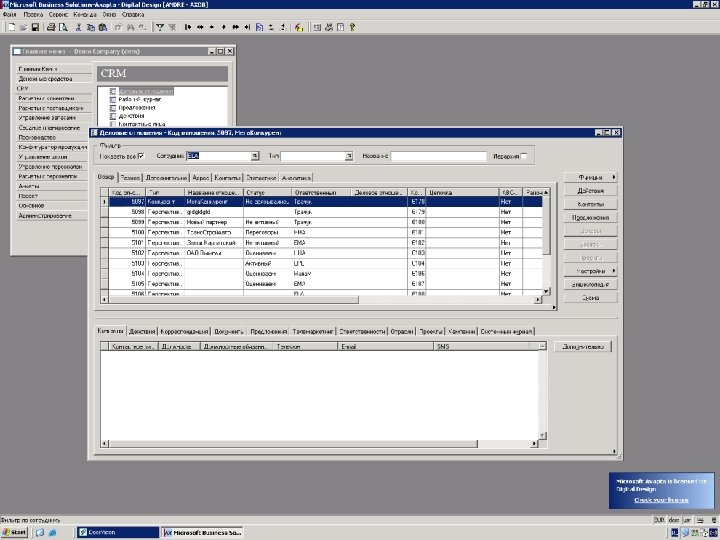Click the Дополнительно button in lower pane
This screenshot has width=720, height=540.
(583, 347)
